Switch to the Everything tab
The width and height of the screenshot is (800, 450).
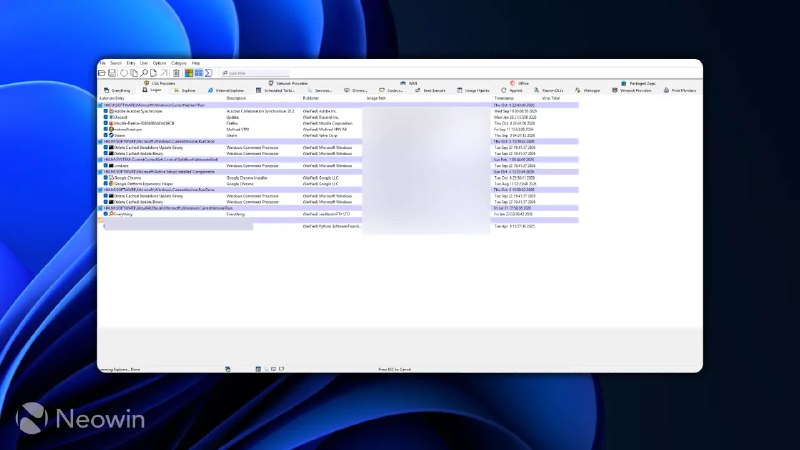click(117, 90)
